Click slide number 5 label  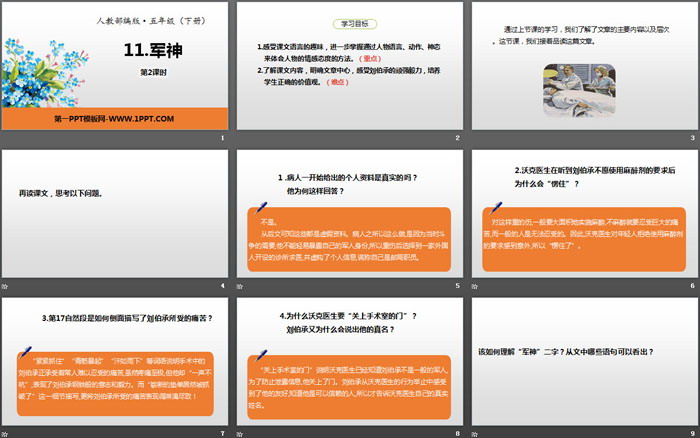click(458, 286)
